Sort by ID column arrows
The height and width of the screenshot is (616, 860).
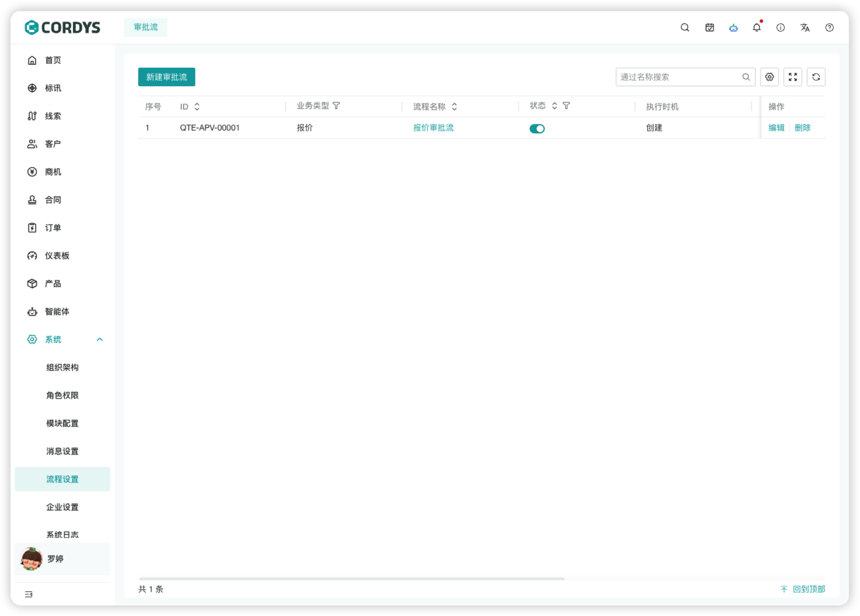click(197, 107)
